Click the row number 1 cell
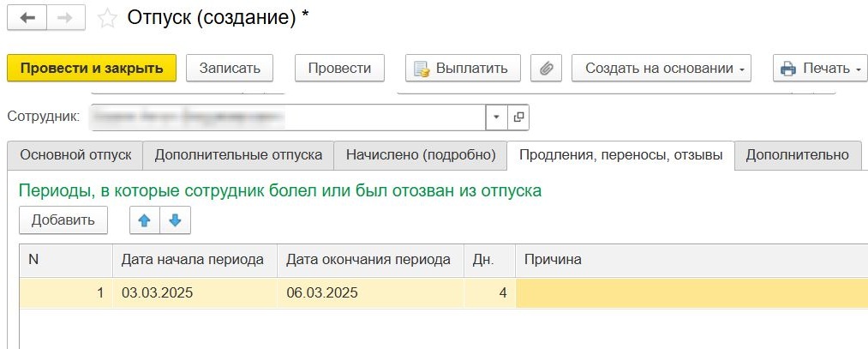This screenshot has height=349, width=868. (66, 293)
